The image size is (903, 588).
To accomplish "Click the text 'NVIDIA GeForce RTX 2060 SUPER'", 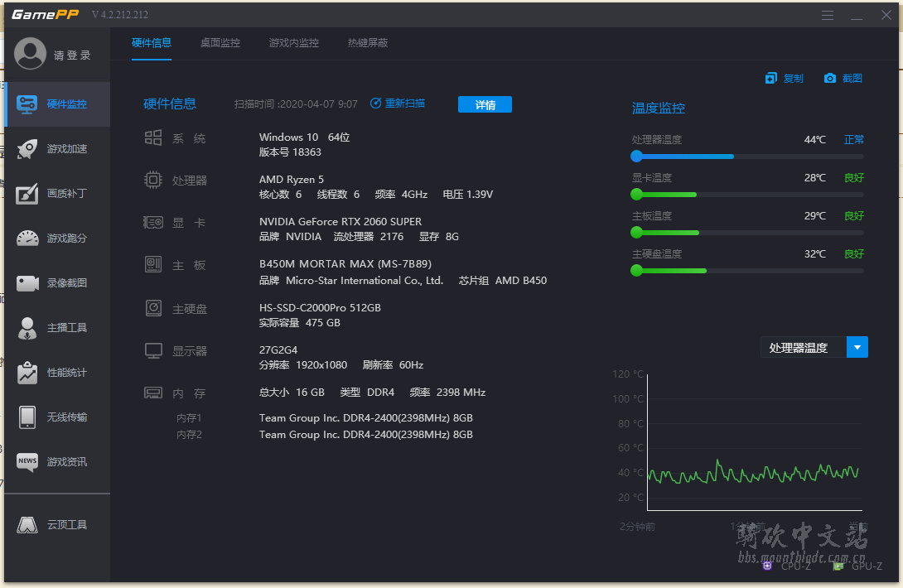I will (340, 222).
